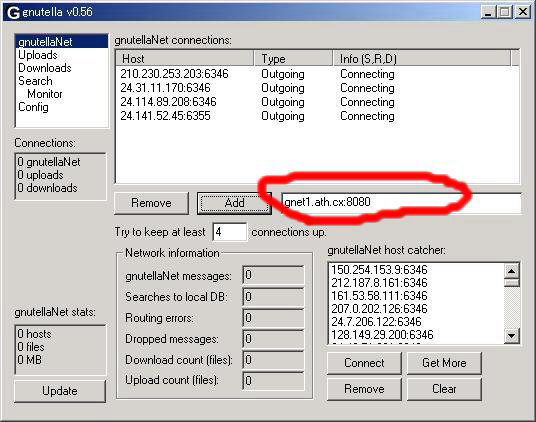Image resolution: width=536 pixels, height=422 pixels.
Task: Select connection 210.230.253.203:6346
Action: (174, 74)
